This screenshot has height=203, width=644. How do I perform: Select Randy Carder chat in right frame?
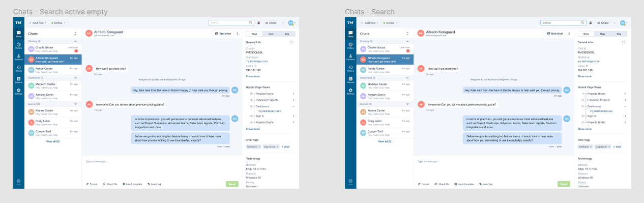tap(385, 70)
